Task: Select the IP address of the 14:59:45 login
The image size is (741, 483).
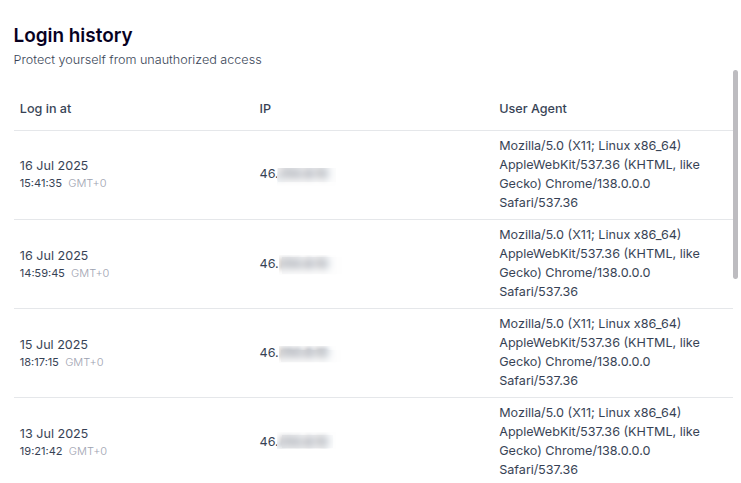Action: (294, 264)
